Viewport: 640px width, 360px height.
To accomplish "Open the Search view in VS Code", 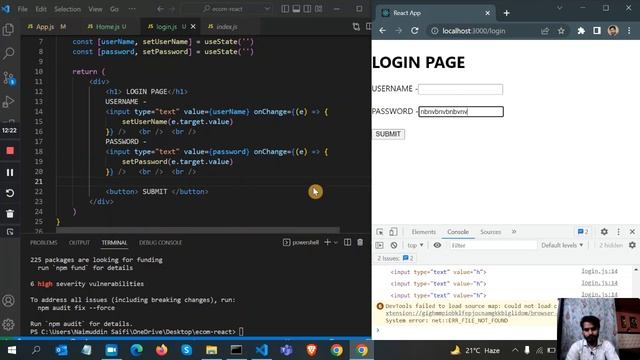I will coord(8,53).
